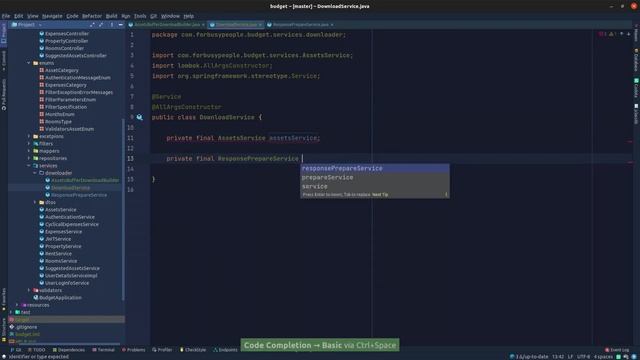Select JWTService in the project tree
Image resolution: width=640 pixels, height=360 pixels.
[x=58, y=239]
